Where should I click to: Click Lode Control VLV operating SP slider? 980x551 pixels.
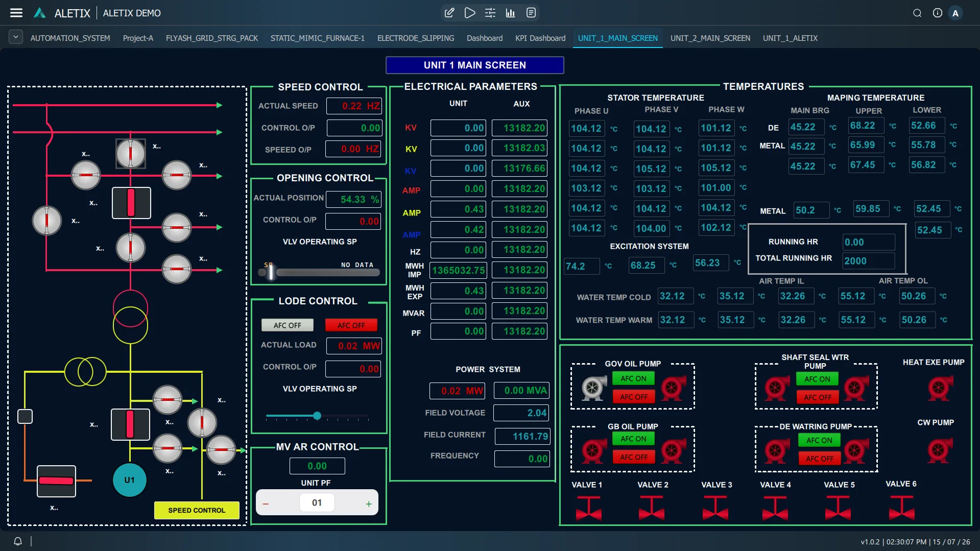click(317, 416)
